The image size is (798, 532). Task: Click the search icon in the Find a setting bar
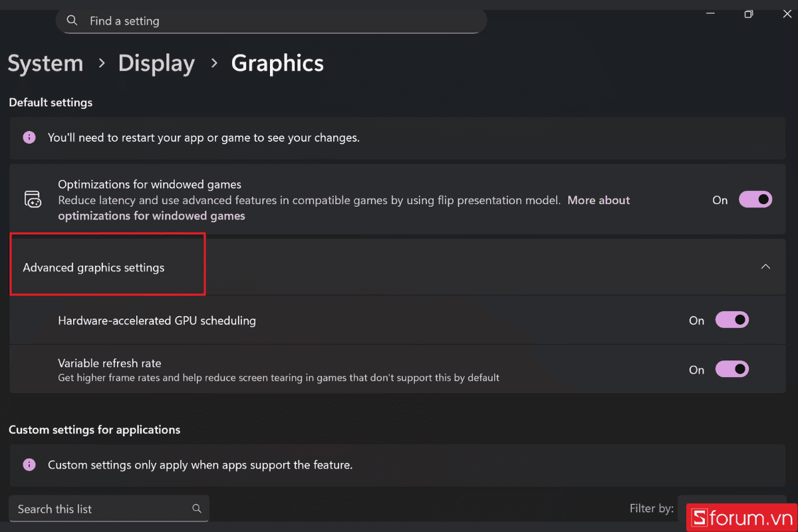72,21
